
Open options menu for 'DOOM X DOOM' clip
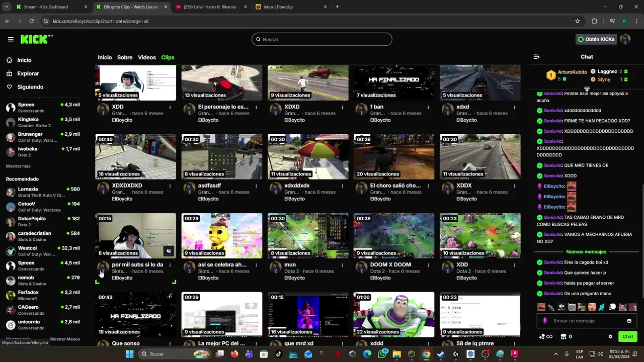pos(428,264)
